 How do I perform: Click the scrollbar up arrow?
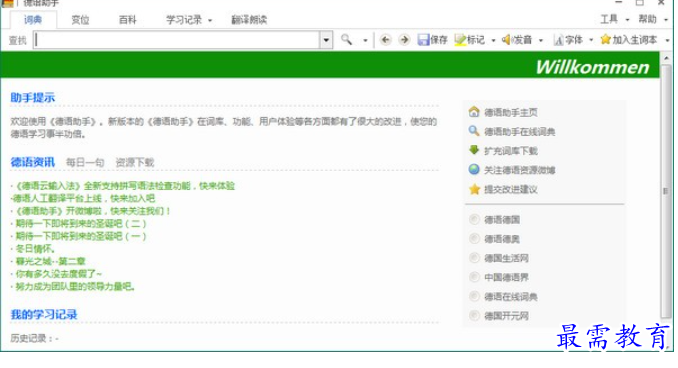pyautogui.click(x=666, y=58)
